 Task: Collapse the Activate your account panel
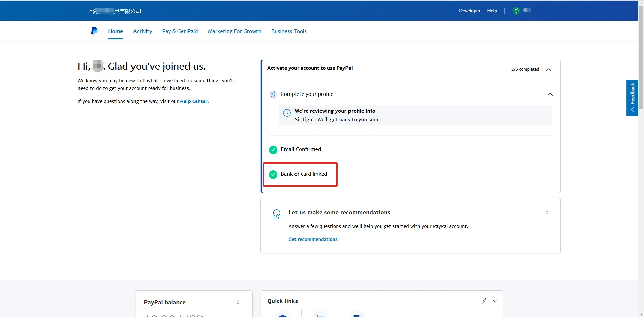click(549, 70)
